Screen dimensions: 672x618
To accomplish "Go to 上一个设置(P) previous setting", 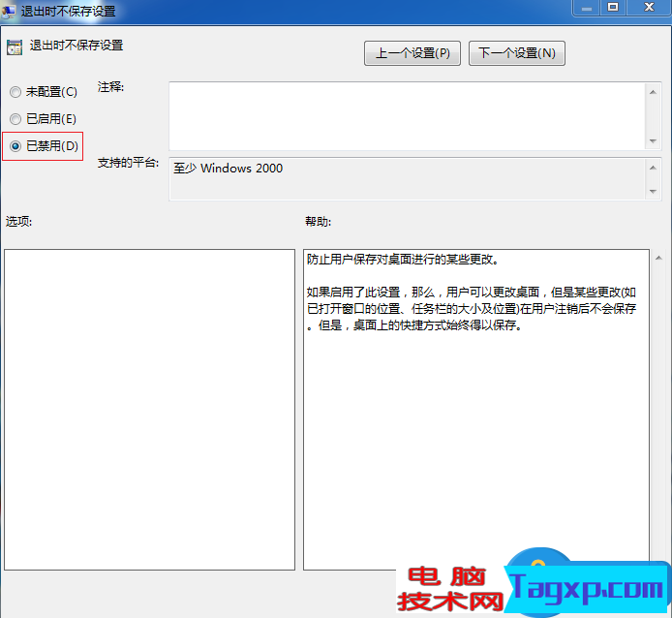I will coord(412,53).
